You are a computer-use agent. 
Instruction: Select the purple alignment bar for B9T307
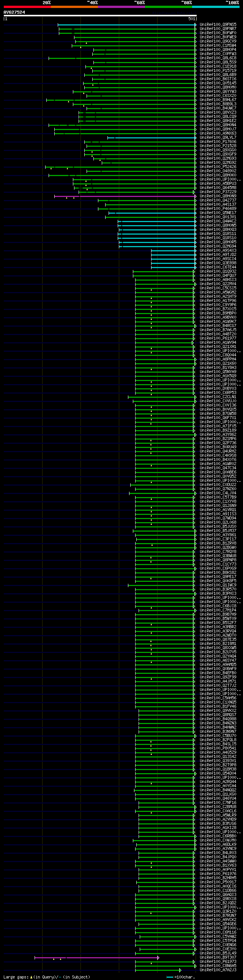96,958
